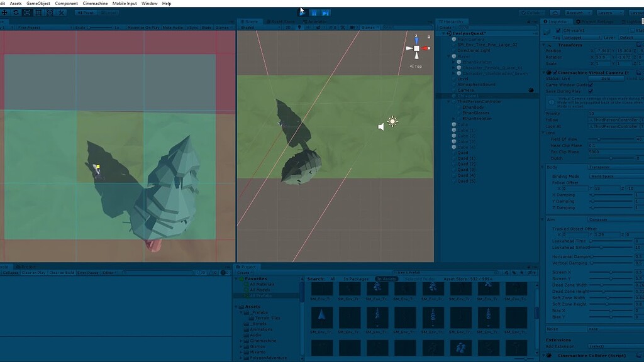Select the Move tool in the toolbar

(5, 13)
